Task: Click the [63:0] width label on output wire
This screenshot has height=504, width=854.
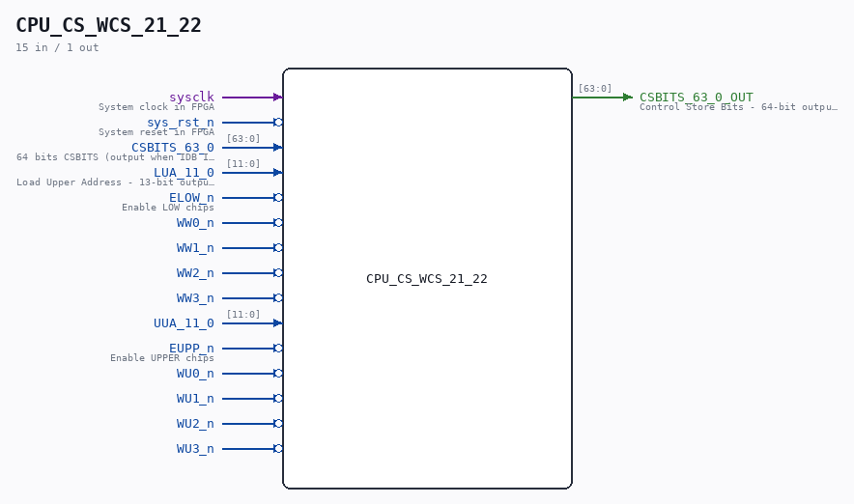Action: tap(595, 88)
